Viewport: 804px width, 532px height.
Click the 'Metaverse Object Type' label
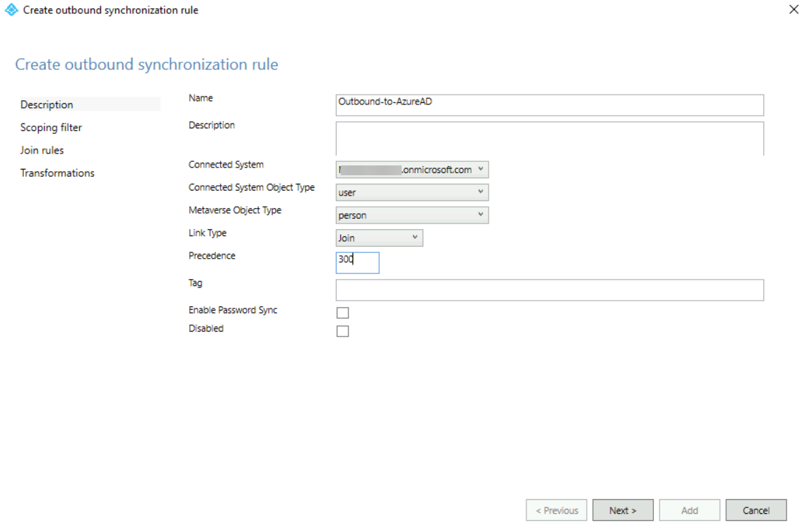235,210
